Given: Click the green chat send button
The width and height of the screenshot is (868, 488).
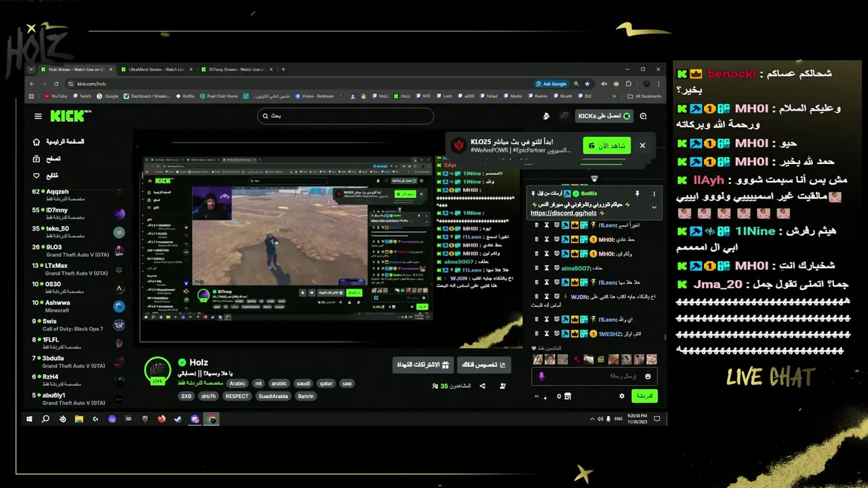Looking at the screenshot, I should click(644, 396).
